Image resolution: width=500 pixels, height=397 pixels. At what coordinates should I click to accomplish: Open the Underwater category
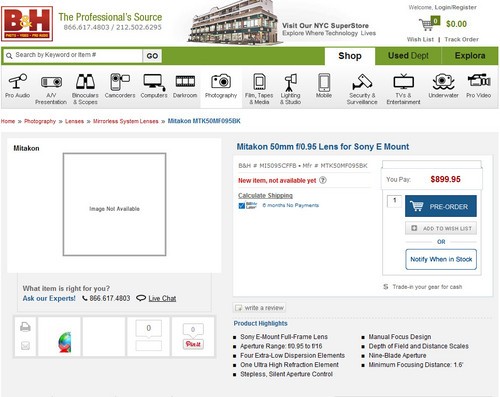tap(443, 86)
